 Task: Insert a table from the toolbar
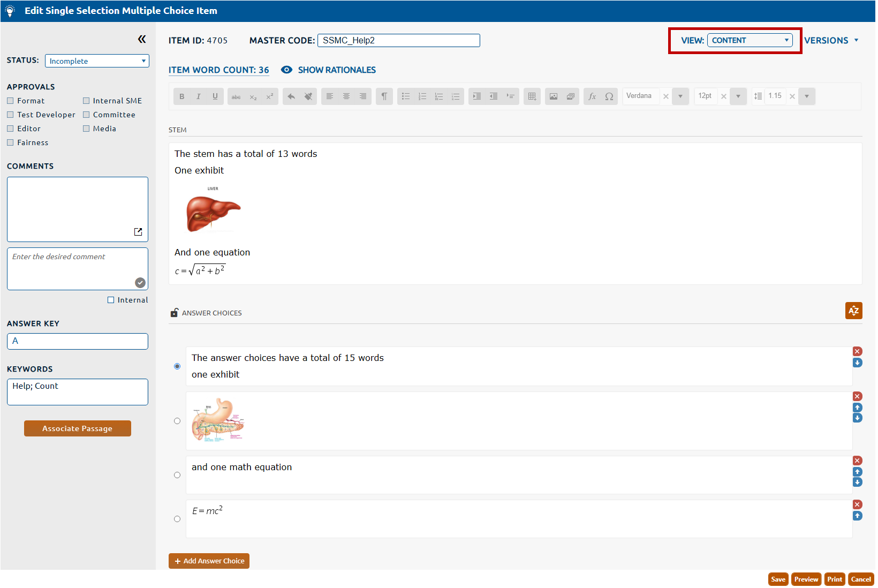tap(532, 96)
